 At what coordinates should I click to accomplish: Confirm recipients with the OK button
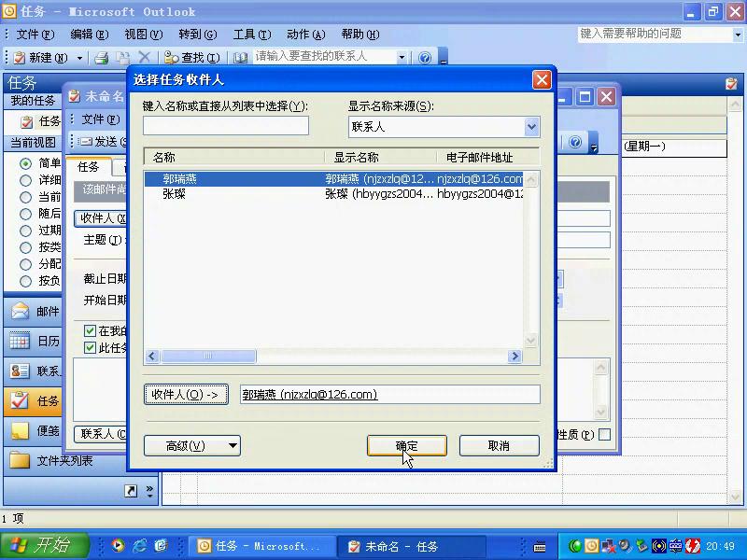pos(407,446)
